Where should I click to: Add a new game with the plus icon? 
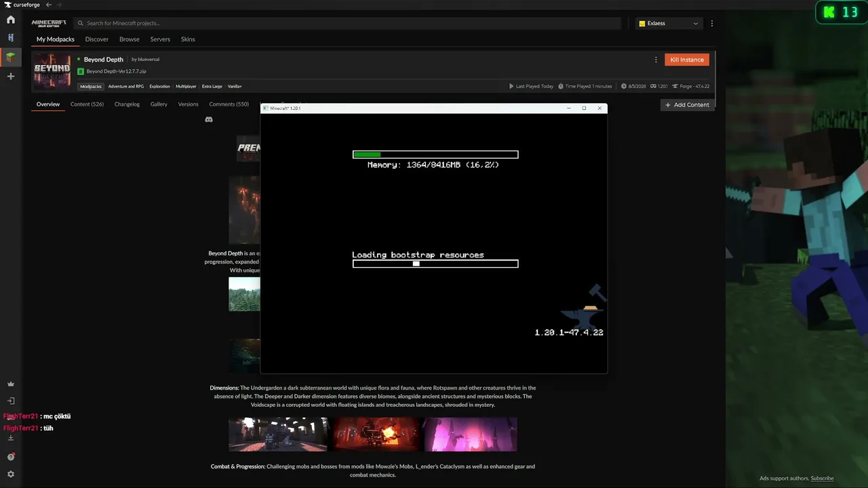tap(11, 77)
